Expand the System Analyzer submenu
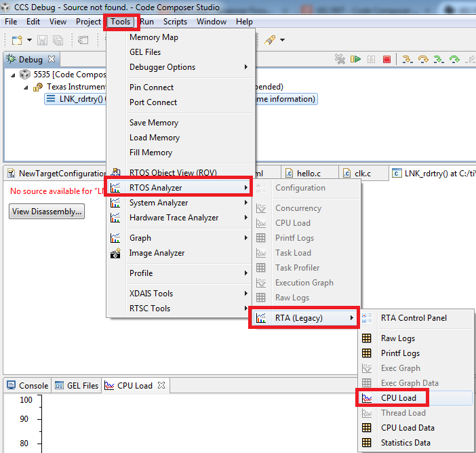 (x=180, y=203)
